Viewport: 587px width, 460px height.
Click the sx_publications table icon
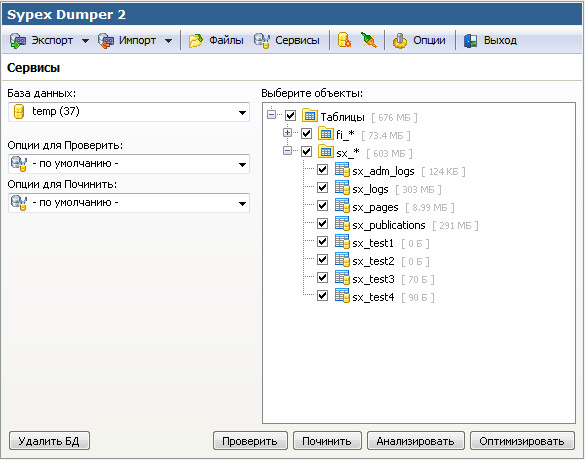click(342, 224)
